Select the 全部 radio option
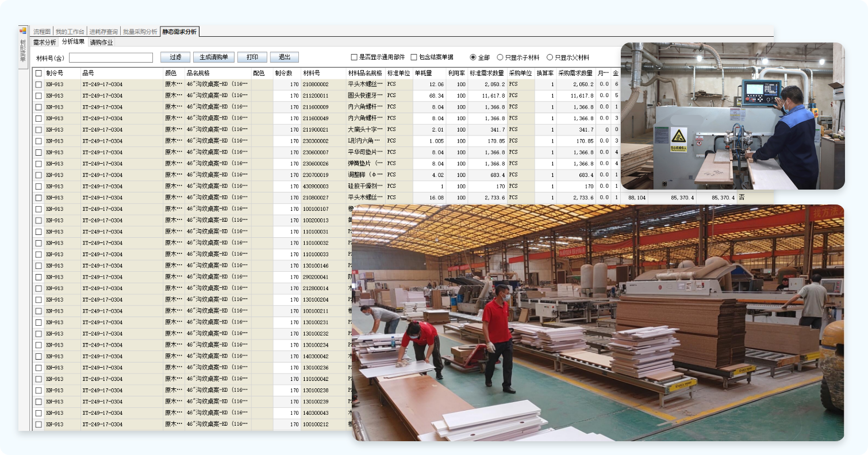 tap(473, 57)
